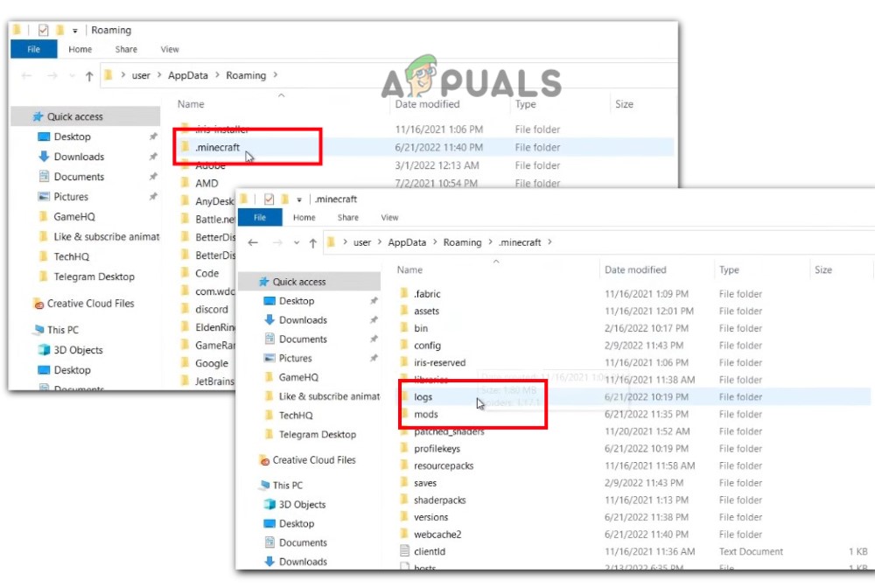
Task: Select the assets folder
Action: coord(426,311)
